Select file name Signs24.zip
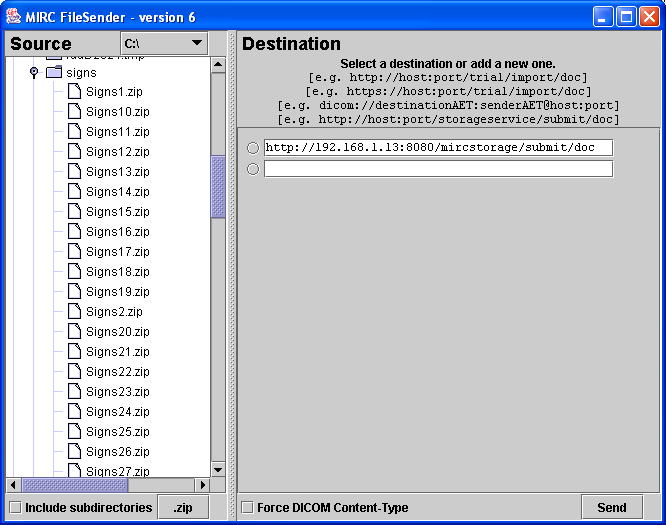The height and width of the screenshot is (525, 666). tap(118, 412)
